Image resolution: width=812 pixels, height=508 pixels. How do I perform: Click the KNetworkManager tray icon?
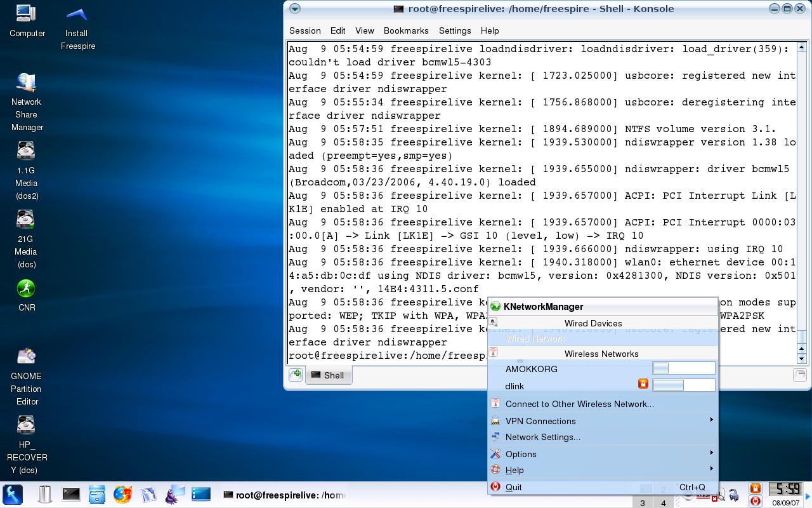[734, 495]
